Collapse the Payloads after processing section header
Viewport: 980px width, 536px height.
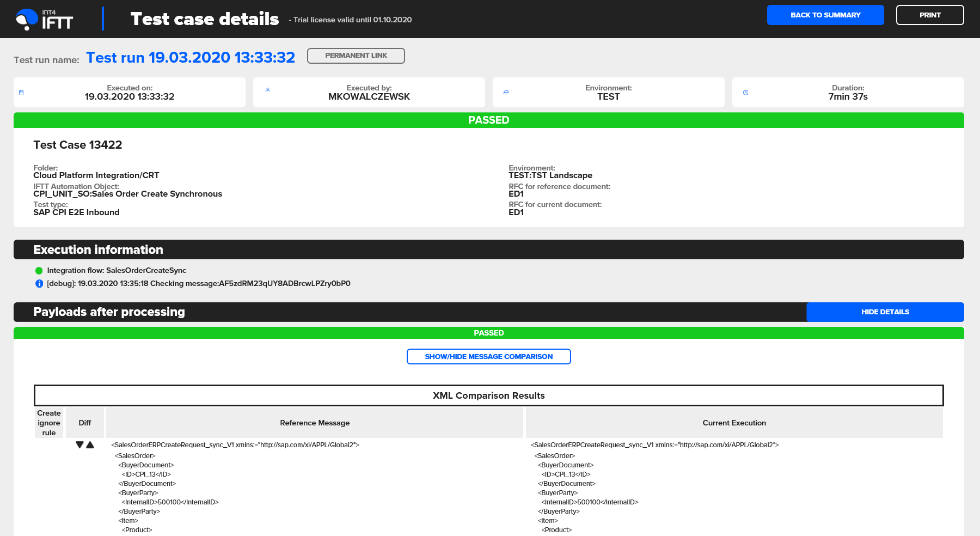(109, 312)
